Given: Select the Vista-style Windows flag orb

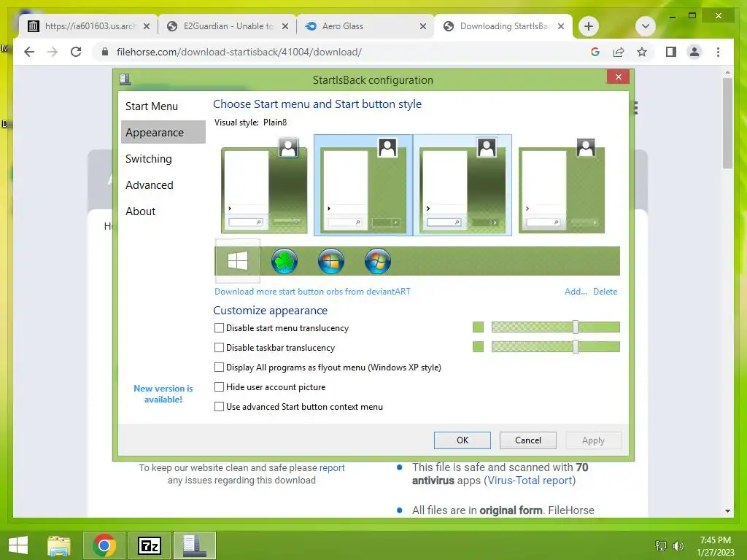Looking at the screenshot, I should [x=378, y=261].
